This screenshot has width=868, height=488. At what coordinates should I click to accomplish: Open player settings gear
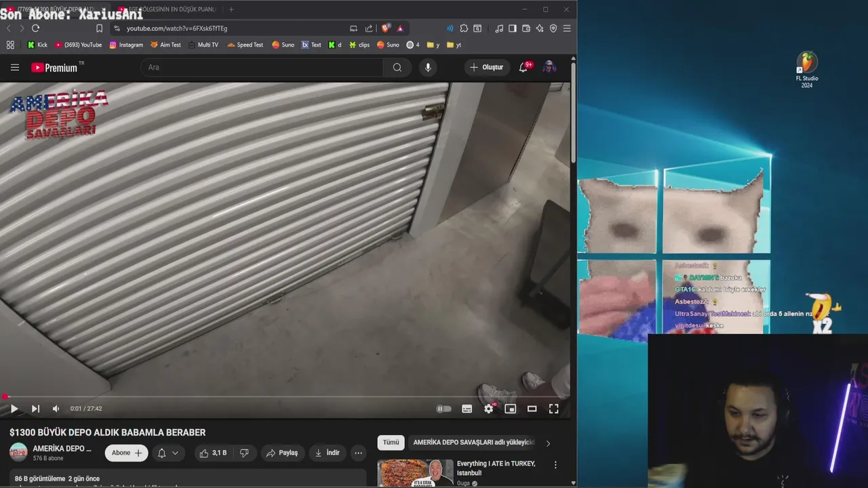[x=488, y=409]
